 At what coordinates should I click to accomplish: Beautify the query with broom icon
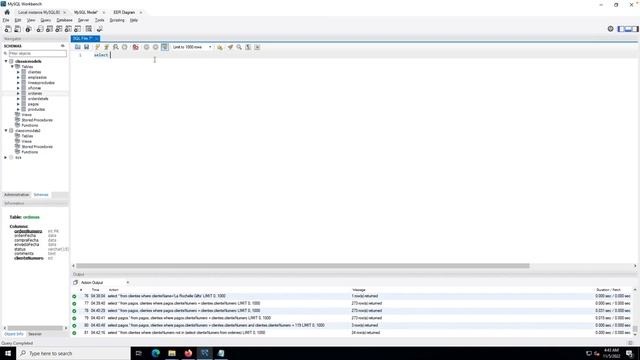point(230,47)
